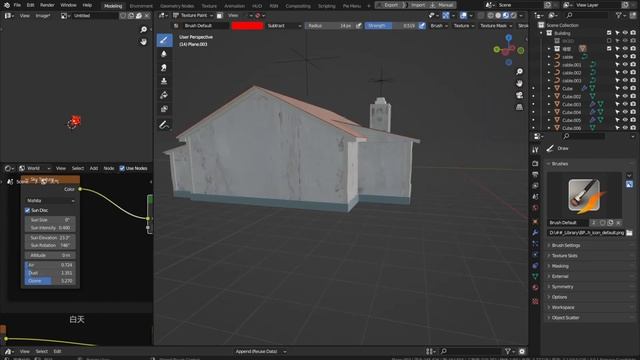This screenshot has width=640, height=360.
Task: Open the Render menu
Action: click(x=47, y=5)
